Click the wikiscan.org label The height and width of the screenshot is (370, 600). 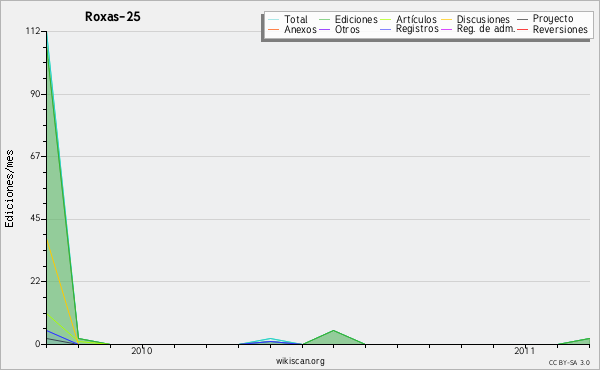click(x=300, y=361)
